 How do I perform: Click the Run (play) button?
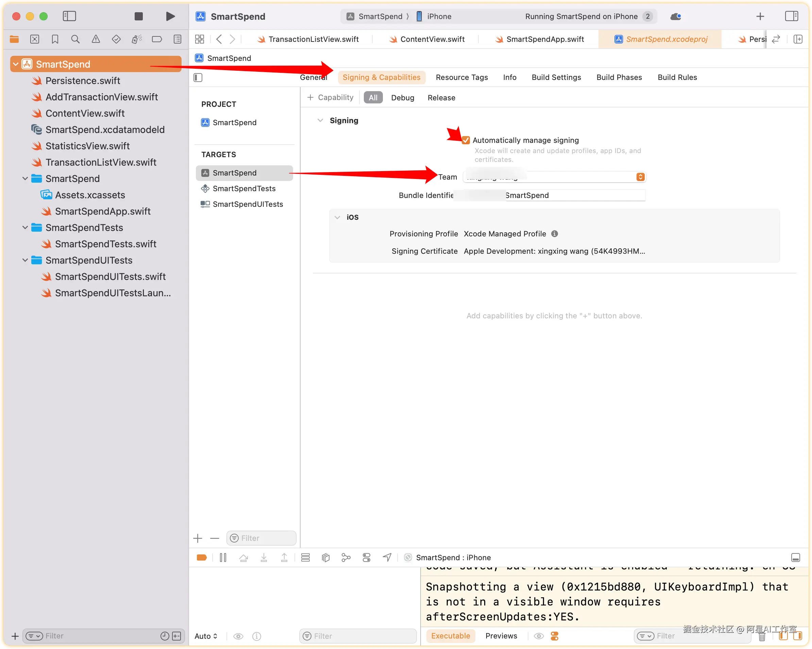pyautogui.click(x=170, y=16)
